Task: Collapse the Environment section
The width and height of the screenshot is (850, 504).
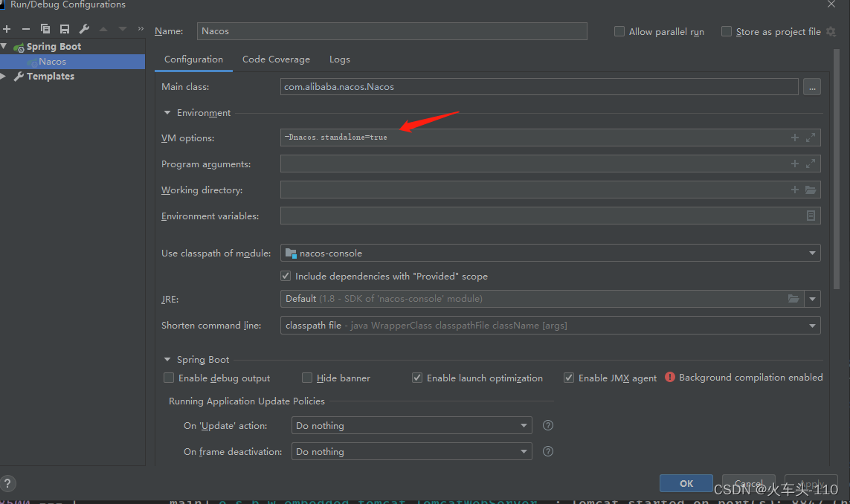Action: (x=167, y=113)
